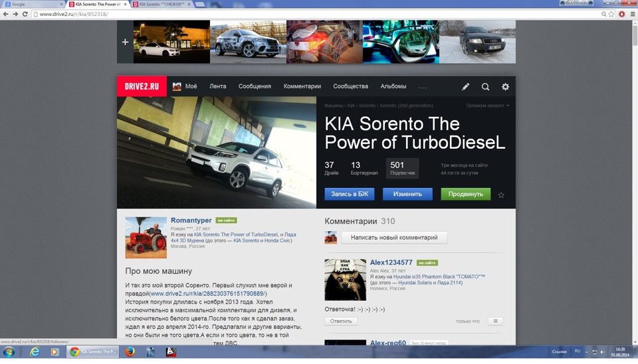This screenshot has height=364, width=638.
Task: Open white BMW night photo thumbnail
Action: coord(171,42)
